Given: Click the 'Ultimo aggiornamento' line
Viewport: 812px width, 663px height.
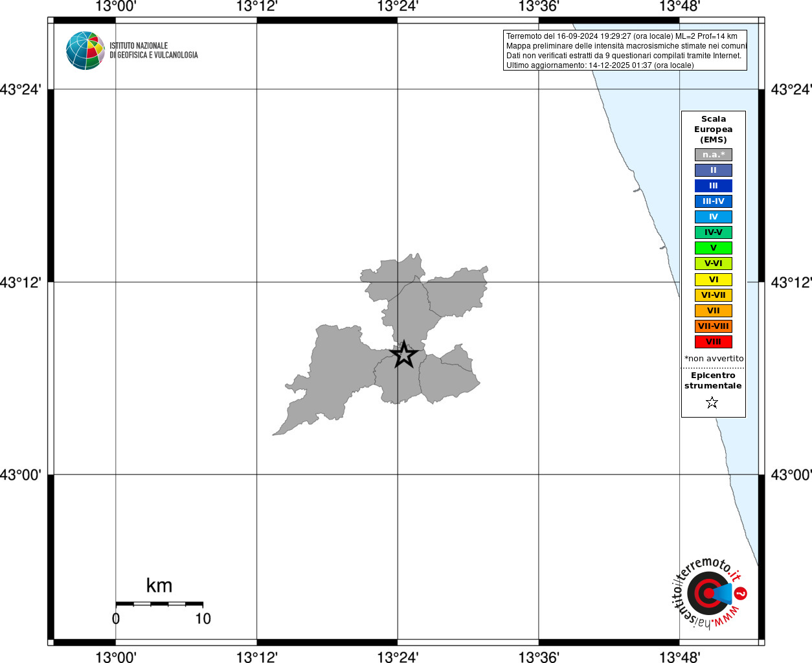Looking at the screenshot, I should pyautogui.click(x=600, y=65).
